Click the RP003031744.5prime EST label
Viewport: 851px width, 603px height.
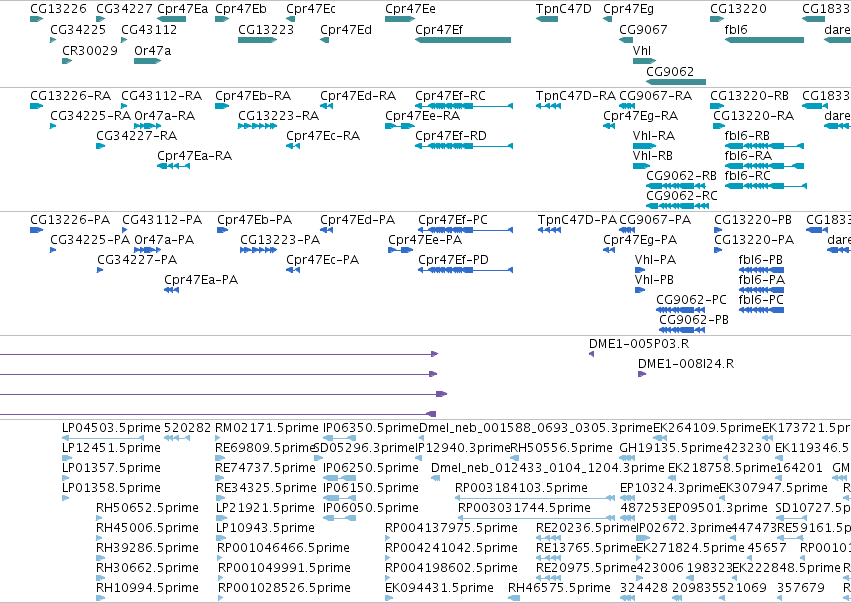tap(524, 508)
